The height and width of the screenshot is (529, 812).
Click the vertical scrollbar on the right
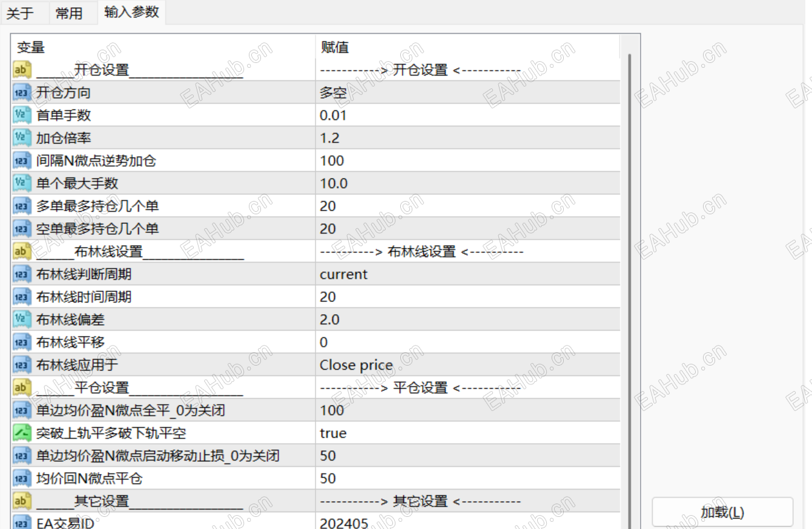632,242
